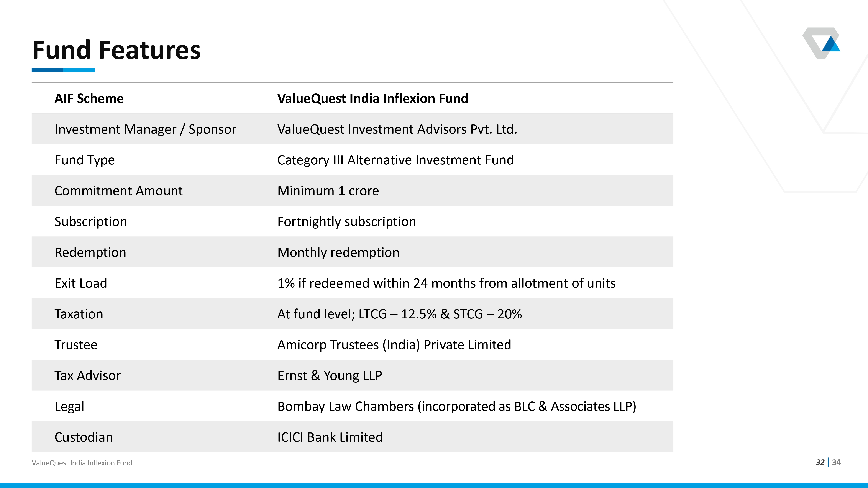Select the ICICI Bank Limited custodian value

click(x=330, y=437)
